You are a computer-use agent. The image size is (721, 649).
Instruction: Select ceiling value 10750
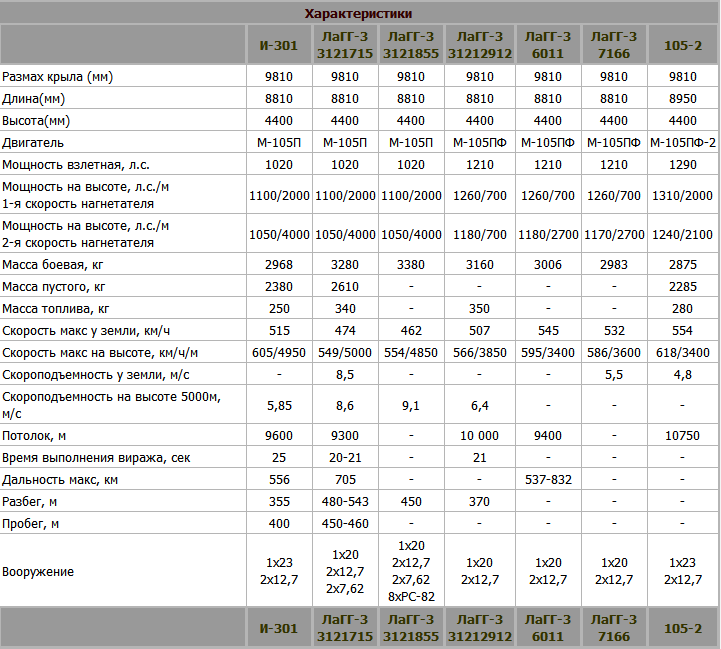coord(682,436)
